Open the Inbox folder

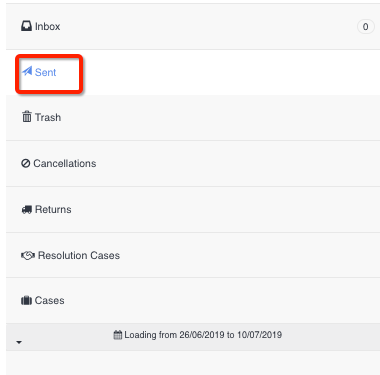tap(47, 26)
